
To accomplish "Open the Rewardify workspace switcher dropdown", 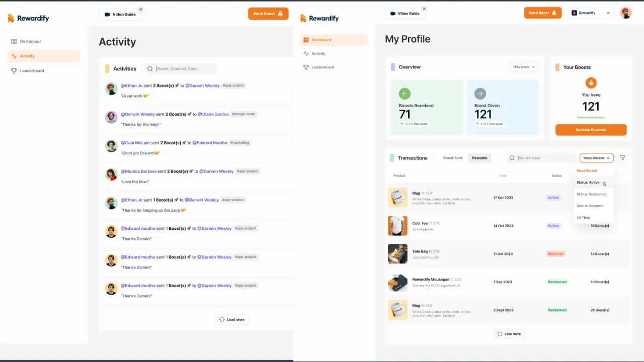I will [x=591, y=13].
